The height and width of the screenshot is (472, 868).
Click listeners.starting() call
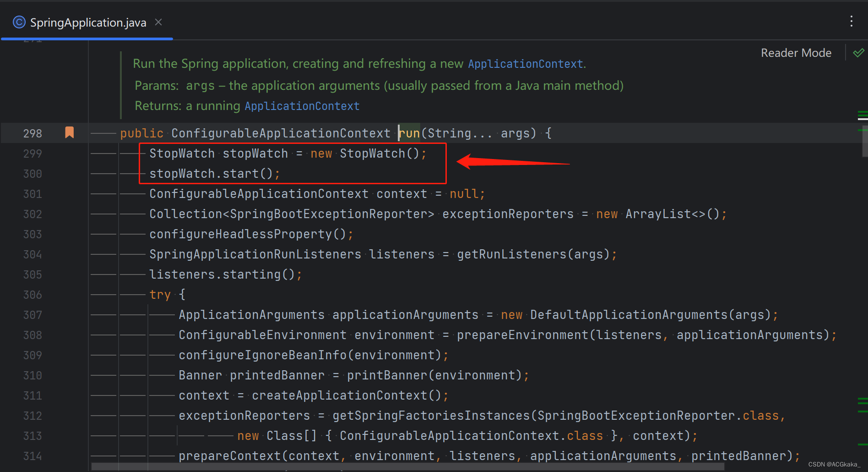(222, 274)
